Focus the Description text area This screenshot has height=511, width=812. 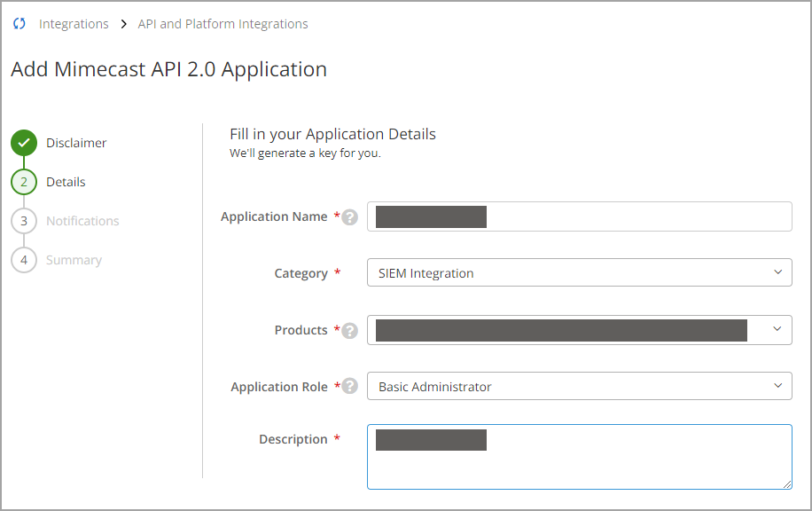pos(580,457)
